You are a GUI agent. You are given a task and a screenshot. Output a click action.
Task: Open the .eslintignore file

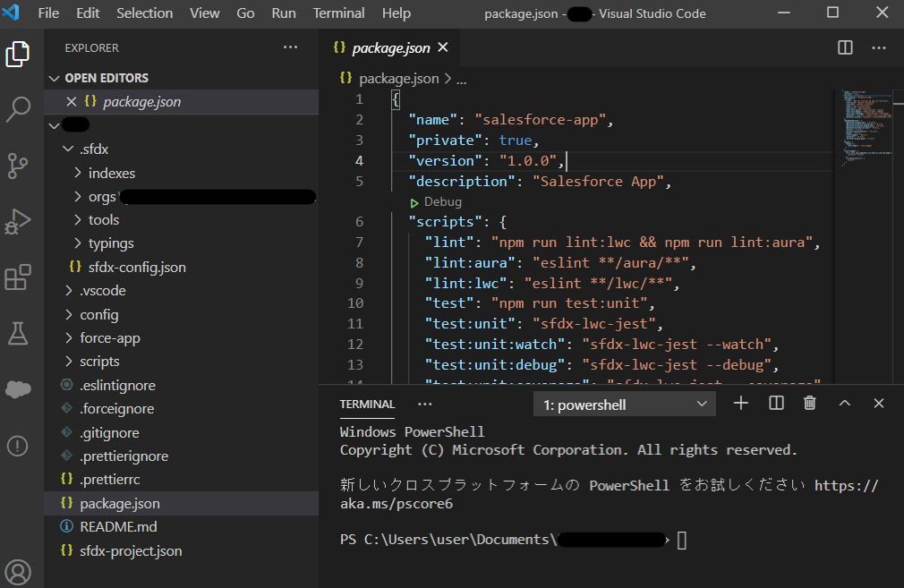click(117, 385)
